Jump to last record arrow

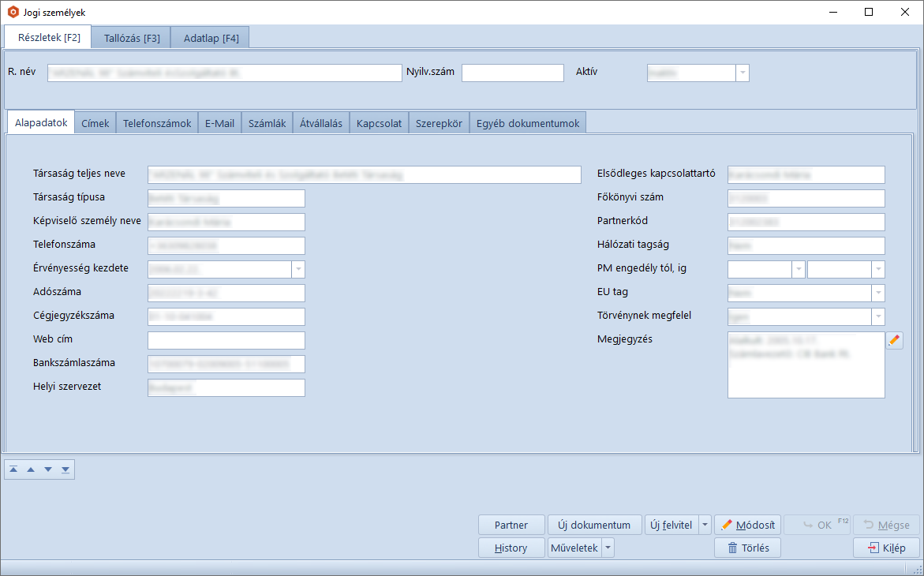(x=65, y=469)
